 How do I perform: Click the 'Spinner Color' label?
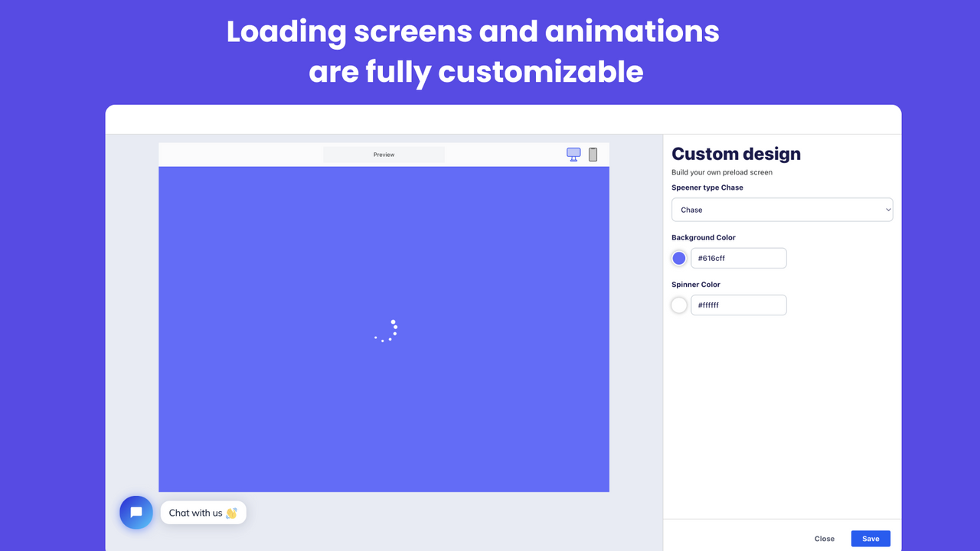pyautogui.click(x=696, y=285)
